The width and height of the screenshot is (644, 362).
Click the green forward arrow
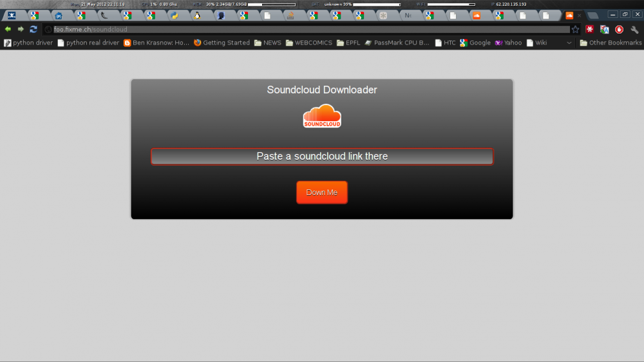pos(21,29)
